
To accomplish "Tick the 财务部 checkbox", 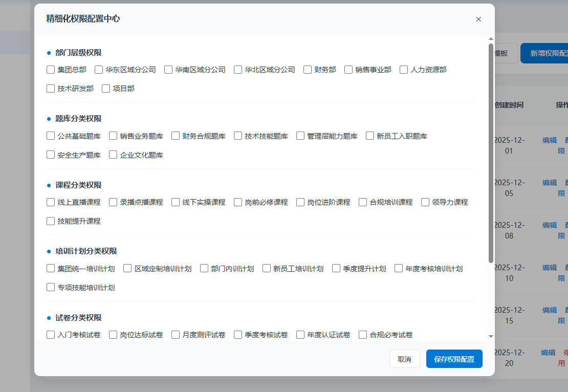I will [x=308, y=70].
